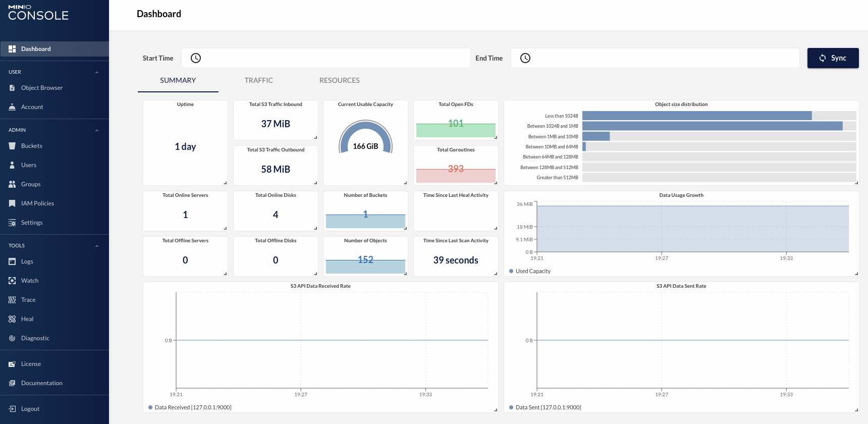Click the Documentation icon
This screenshot has width=868, height=424.
point(12,383)
